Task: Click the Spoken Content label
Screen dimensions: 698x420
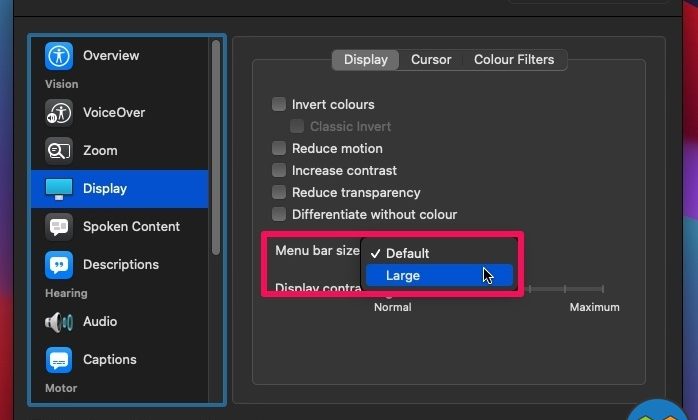Action: 131,227
